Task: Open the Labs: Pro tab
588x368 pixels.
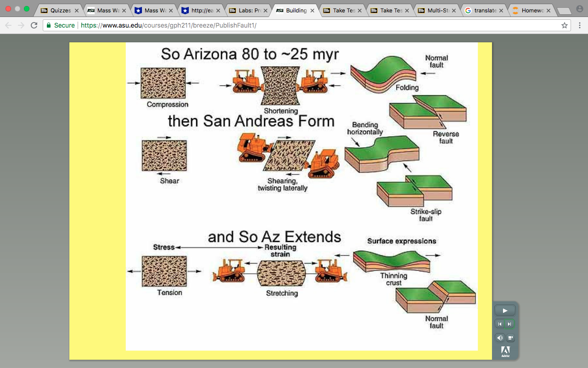Action: click(x=247, y=10)
